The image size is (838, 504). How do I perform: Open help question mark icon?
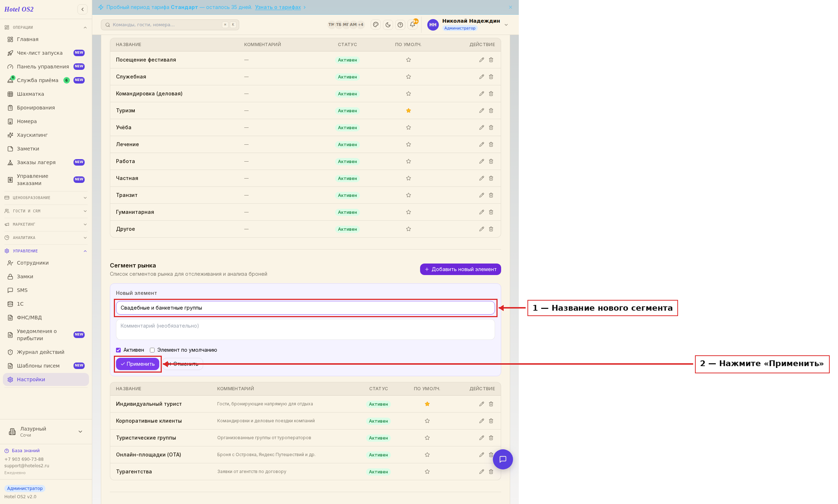(x=400, y=25)
